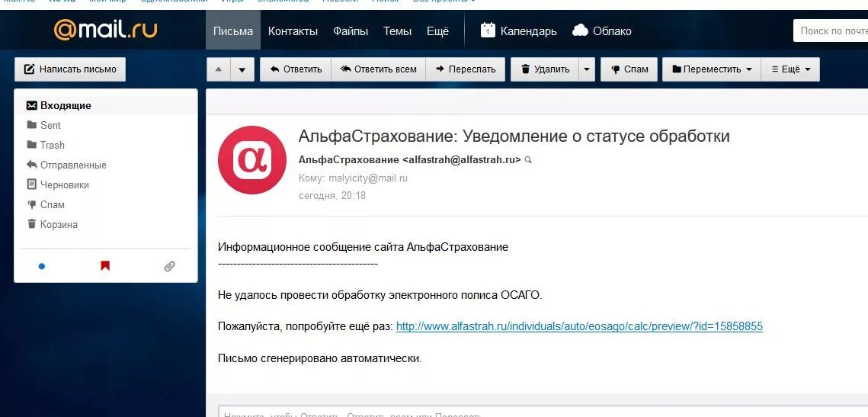Expand the dropdown arrow next to Удалить
Screen dimensions: 868x417
tap(587, 69)
